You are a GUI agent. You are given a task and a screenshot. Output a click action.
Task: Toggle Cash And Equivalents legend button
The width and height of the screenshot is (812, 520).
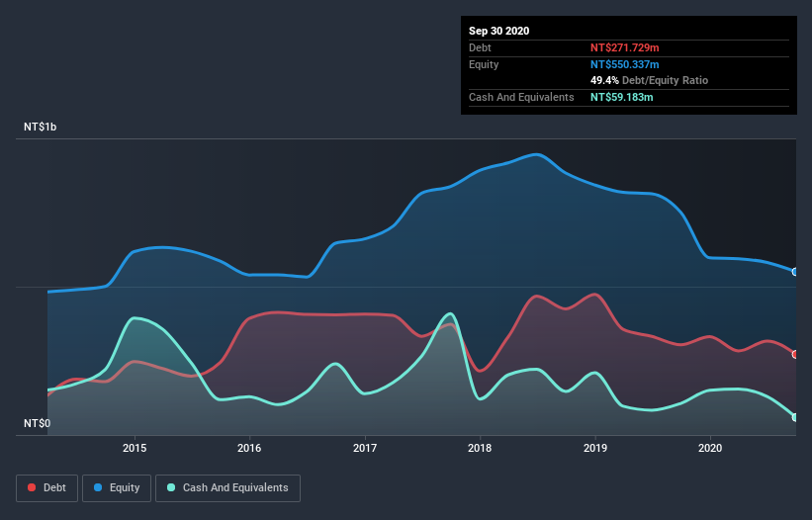point(227,488)
